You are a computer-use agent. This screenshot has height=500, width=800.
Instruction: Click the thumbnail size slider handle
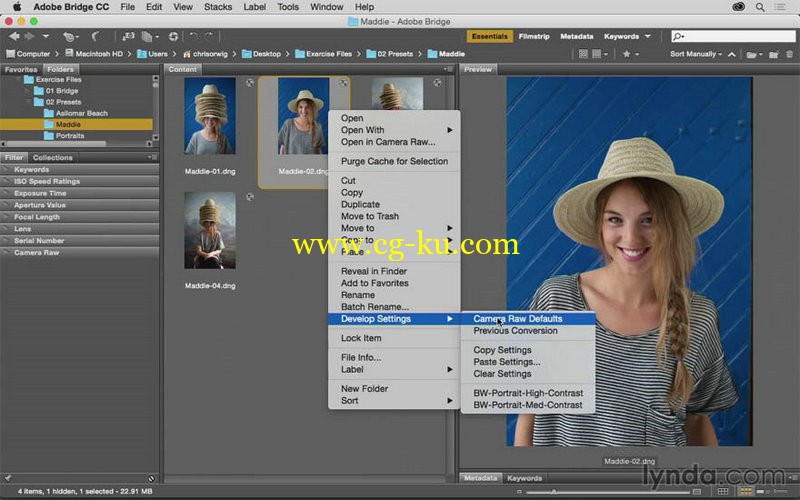(554, 491)
